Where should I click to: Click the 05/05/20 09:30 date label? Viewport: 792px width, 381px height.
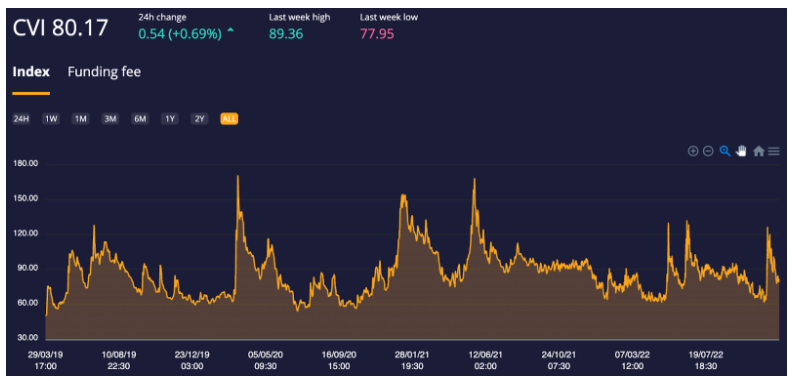point(266,360)
